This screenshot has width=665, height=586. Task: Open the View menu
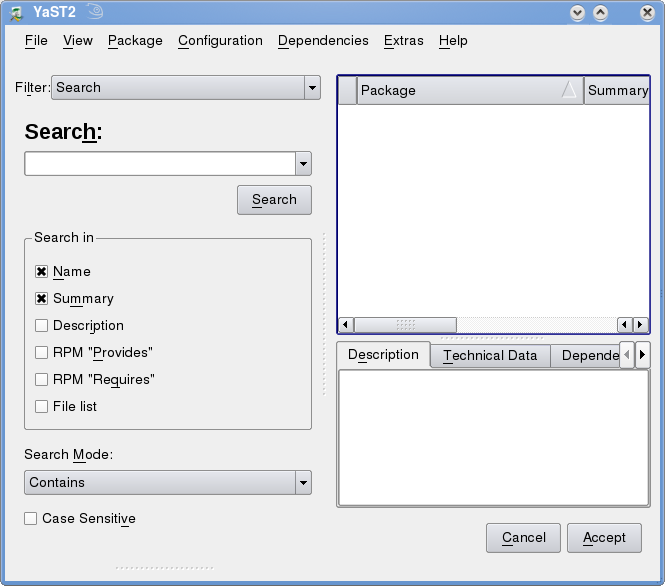tap(78, 41)
